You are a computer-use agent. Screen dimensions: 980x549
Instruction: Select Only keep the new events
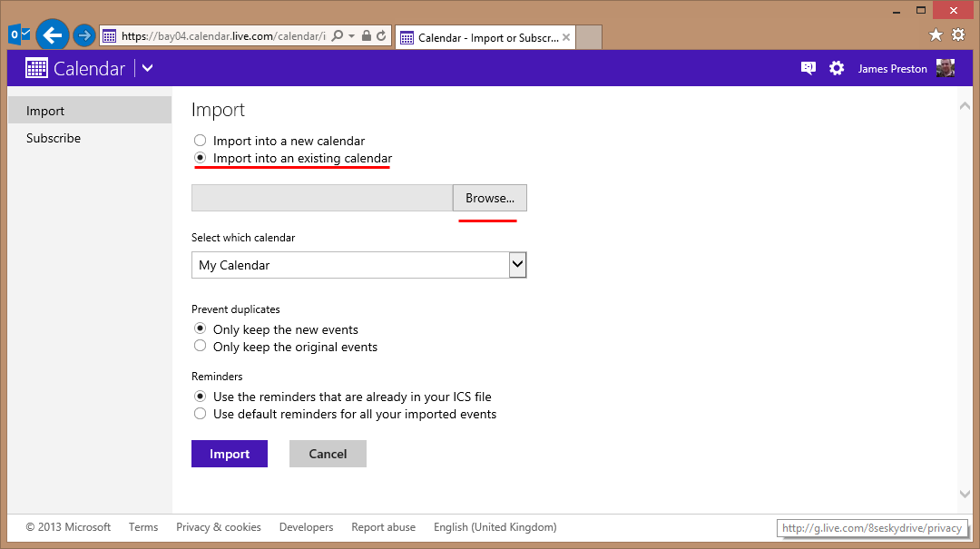[x=200, y=328]
